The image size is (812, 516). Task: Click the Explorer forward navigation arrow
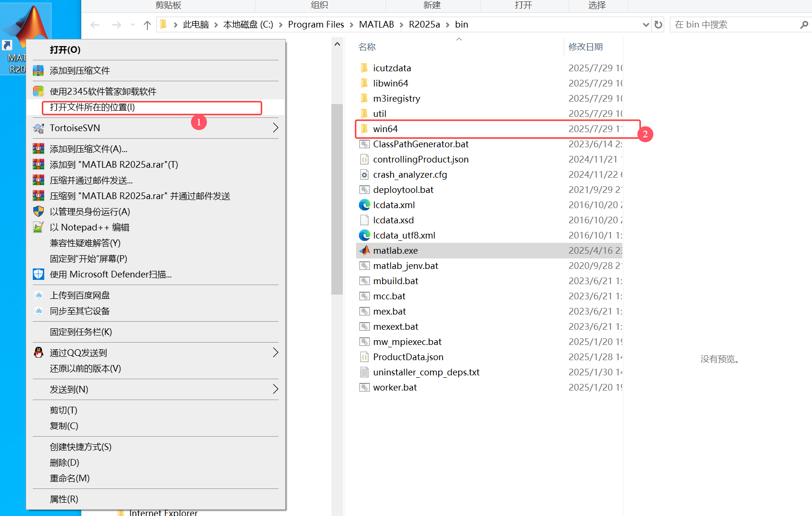tap(116, 25)
